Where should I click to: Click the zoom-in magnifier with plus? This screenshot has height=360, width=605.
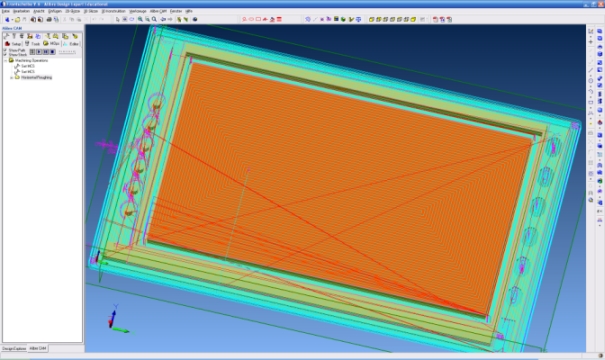(x=140, y=19)
